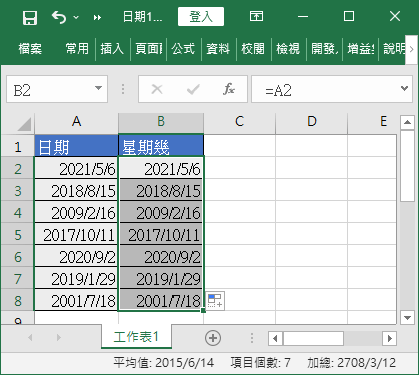Image resolution: width=419 pixels, height=375 pixels.
Task: Select column B header
Action: click(161, 121)
